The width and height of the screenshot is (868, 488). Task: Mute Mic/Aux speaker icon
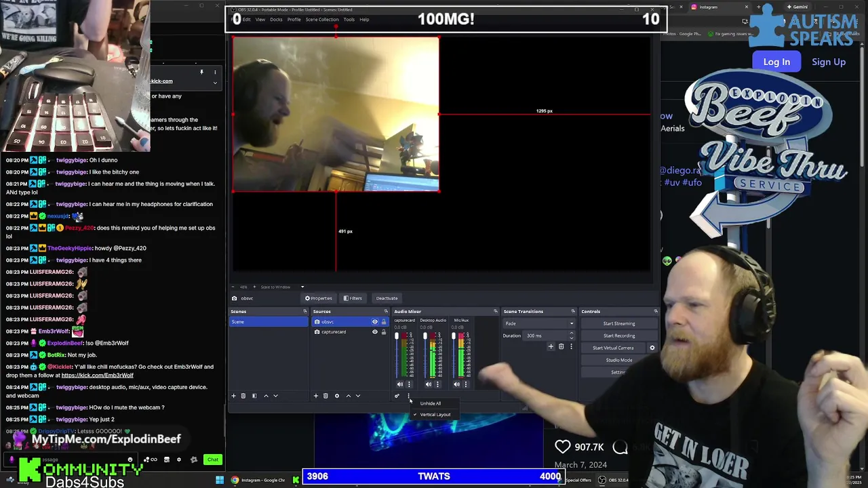457,384
